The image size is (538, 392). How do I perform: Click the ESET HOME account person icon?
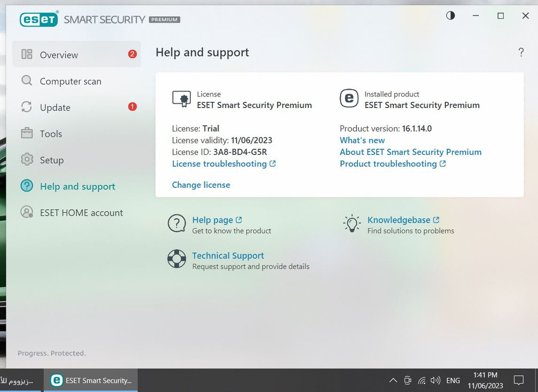pos(27,212)
